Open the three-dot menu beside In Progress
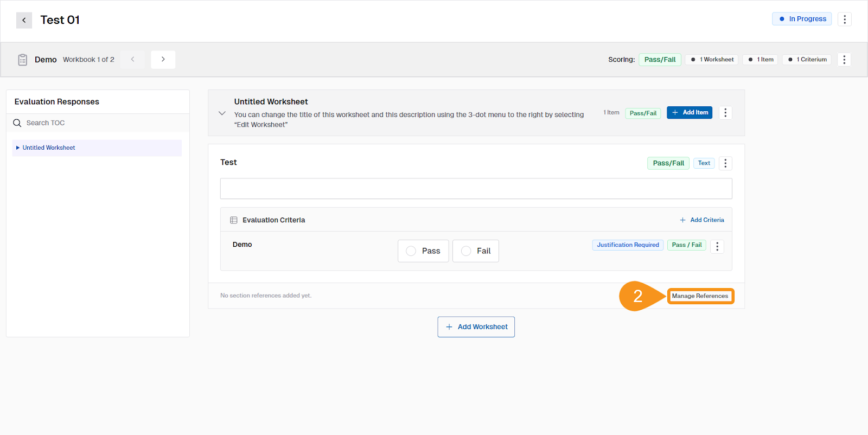 (x=844, y=19)
